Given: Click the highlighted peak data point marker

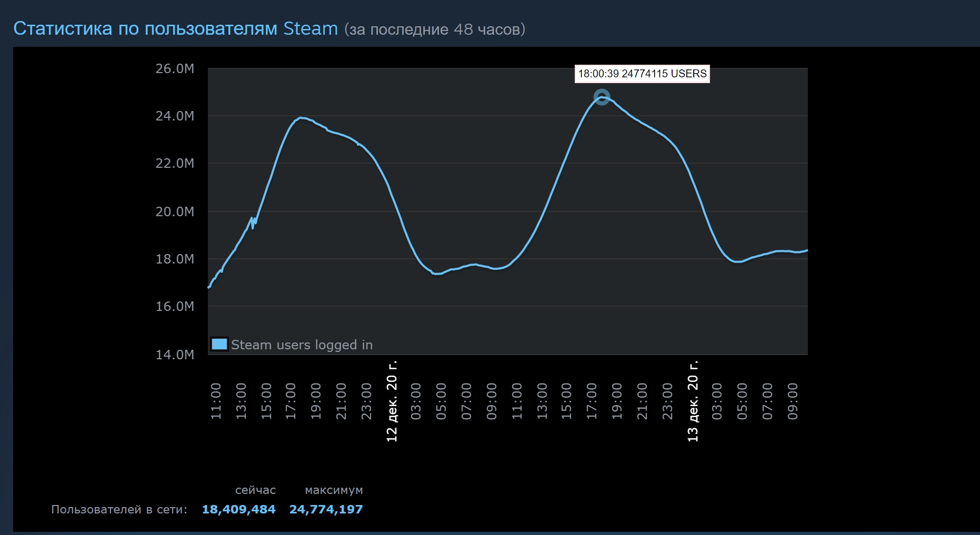Looking at the screenshot, I should [602, 97].
